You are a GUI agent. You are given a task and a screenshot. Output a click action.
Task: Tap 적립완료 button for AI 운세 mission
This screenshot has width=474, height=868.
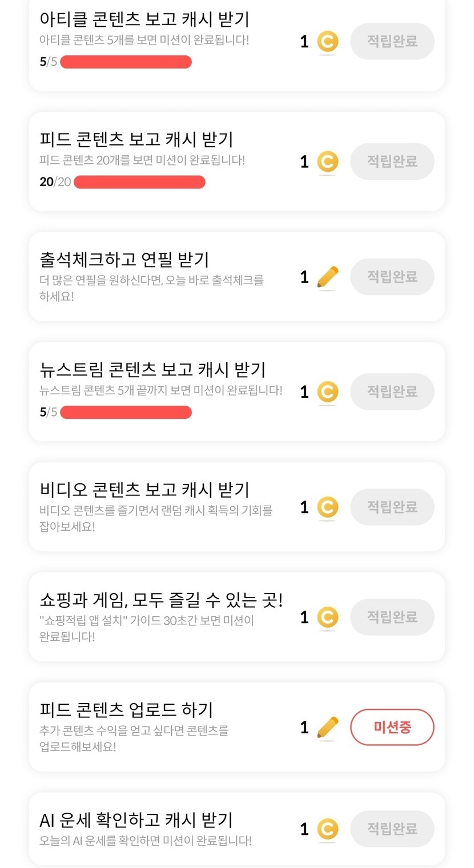coord(392,829)
